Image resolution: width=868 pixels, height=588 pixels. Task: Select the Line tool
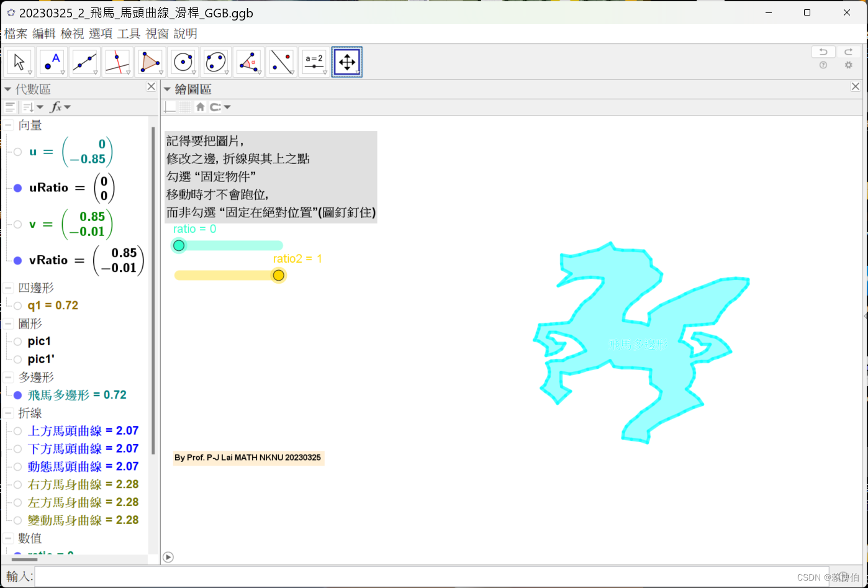point(85,61)
